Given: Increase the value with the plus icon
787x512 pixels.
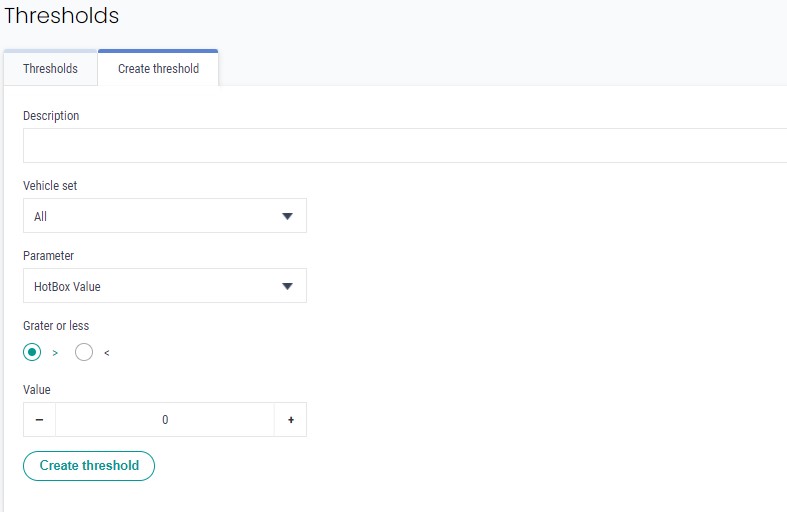Looking at the screenshot, I should click(291, 420).
